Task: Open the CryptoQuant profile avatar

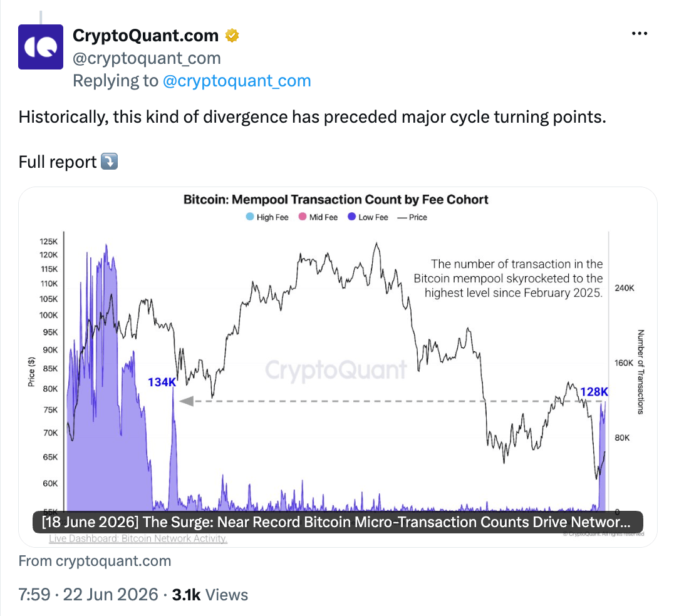Action: (41, 47)
